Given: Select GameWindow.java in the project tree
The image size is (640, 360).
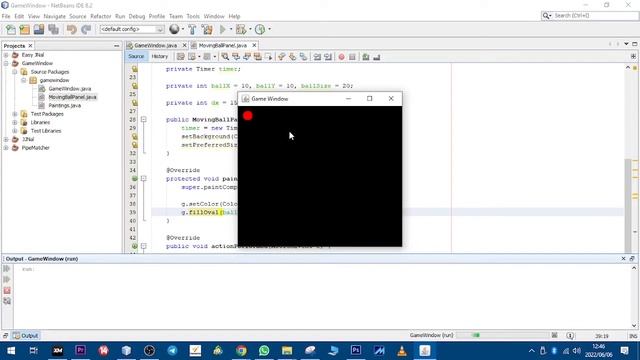Looking at the screenshot, I should click(x=70, y=89).
